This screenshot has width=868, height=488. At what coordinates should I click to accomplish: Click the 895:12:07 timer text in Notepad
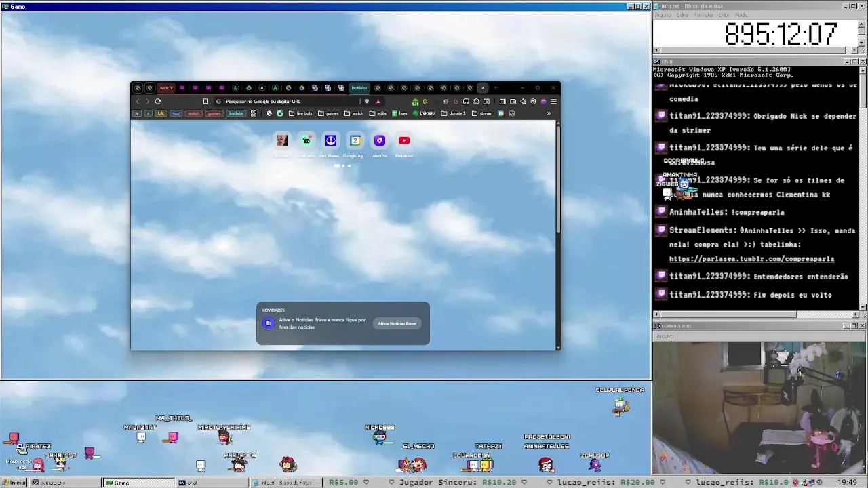click(781, 34)
